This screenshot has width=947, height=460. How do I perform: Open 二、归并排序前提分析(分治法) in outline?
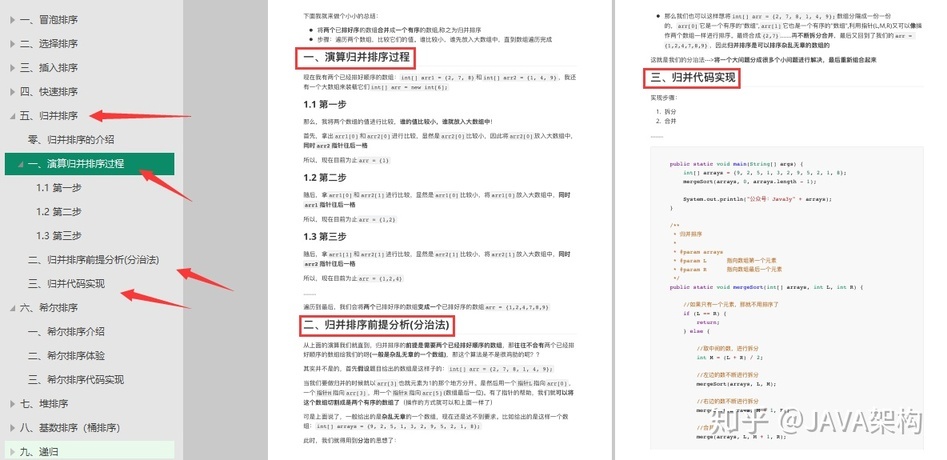(94, 260)
